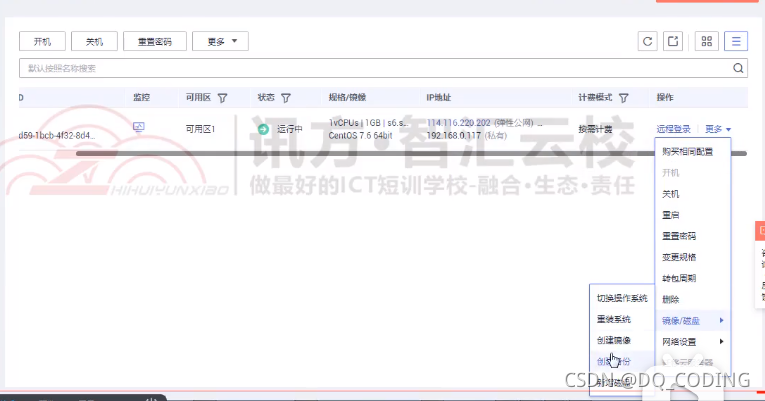The width and height of the screenshot is (765, 401).
Task: Select 重装系统 in the submenu
Action: [x=614, y=320]
